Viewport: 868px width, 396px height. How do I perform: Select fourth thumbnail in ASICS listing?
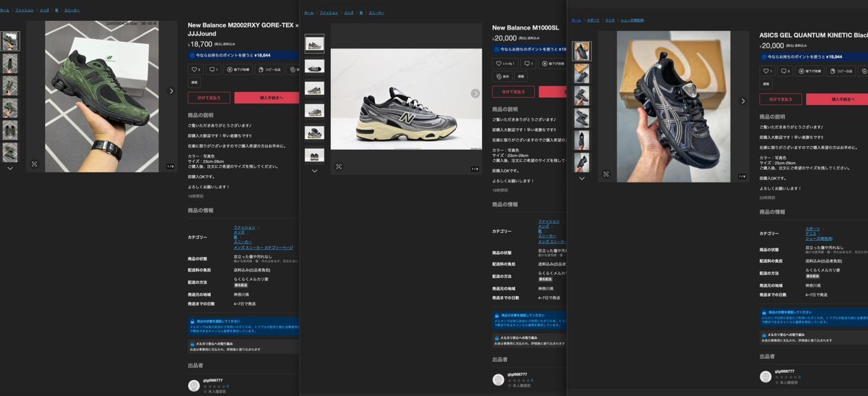click(x=581, y=117)
